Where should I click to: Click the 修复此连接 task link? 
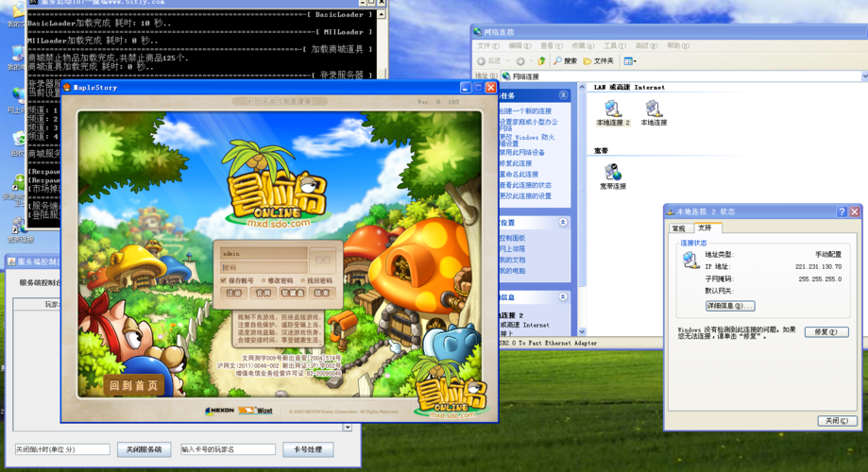click(x=516, y=163)
